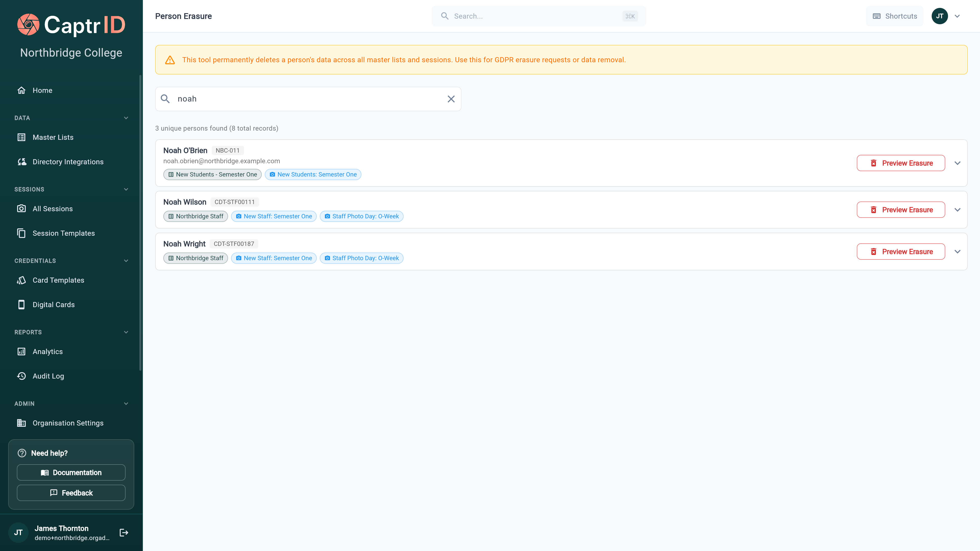The width and height of the screenshot is (980, 551).
Task: Go to Directory Integrations
Action: pyautogui.click(x=71, y=162)
